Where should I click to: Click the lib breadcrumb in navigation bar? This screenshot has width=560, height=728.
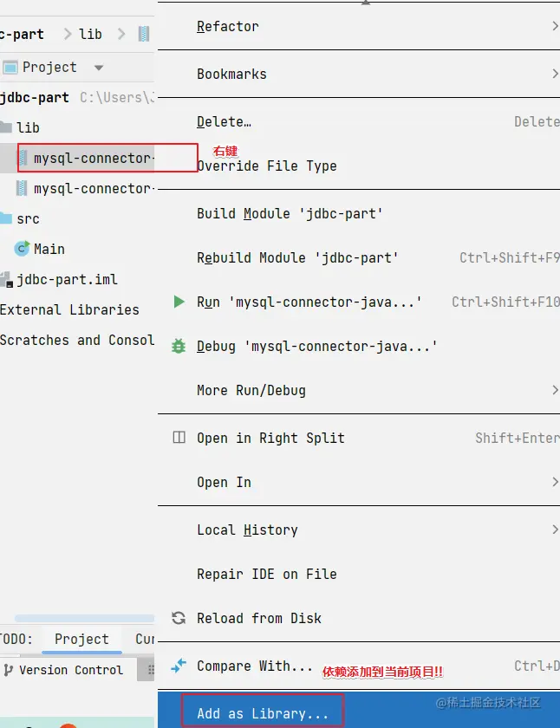(x=90, y=34)
